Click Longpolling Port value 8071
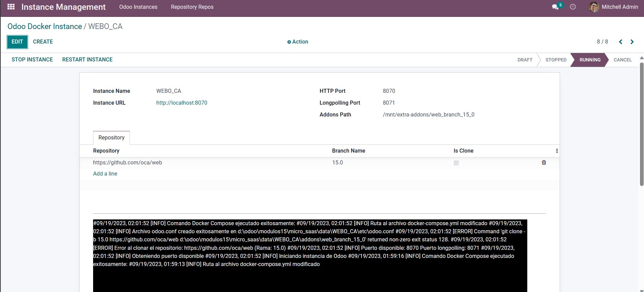The image size is (644, 292). tap(389, 103)
